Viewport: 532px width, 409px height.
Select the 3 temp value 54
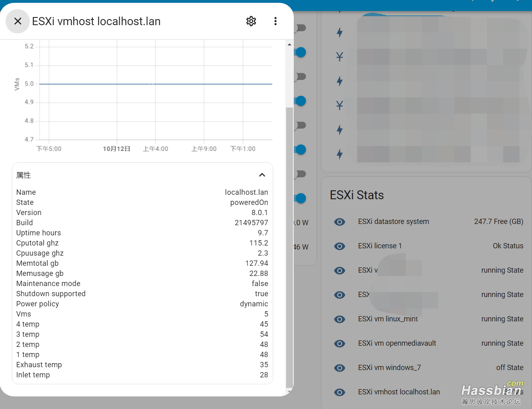pos(264,334)
